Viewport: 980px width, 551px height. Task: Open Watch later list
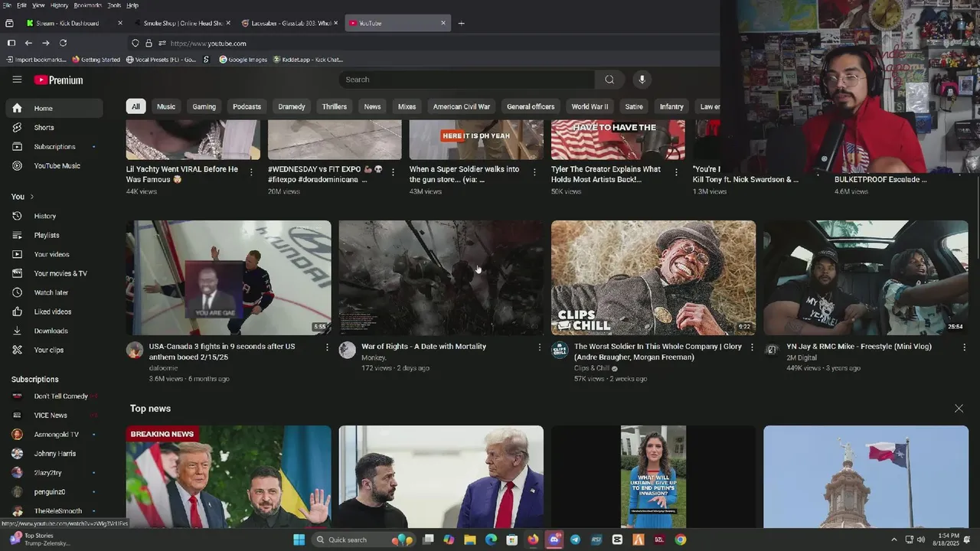coord(54,293)
